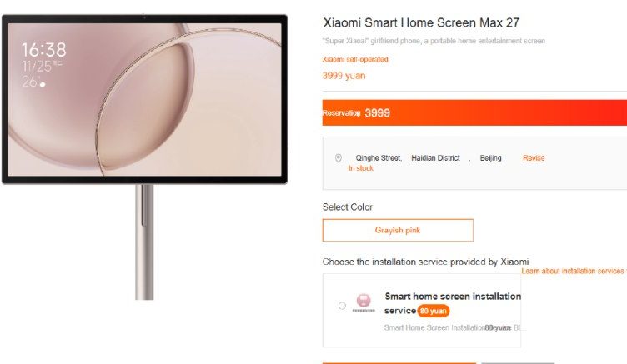This screenshot has width=627, height=364.
Task: Click the monitor product image
Action: pos(144,99)
